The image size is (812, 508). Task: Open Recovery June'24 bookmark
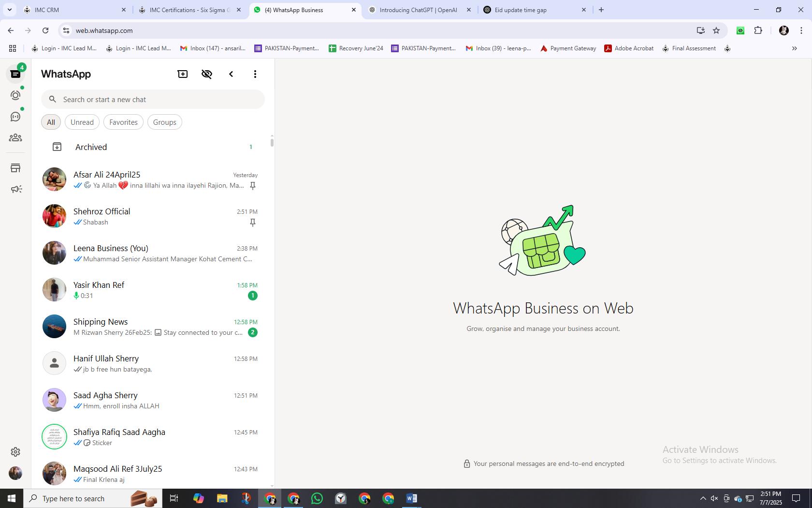click(x=356, y=48)
